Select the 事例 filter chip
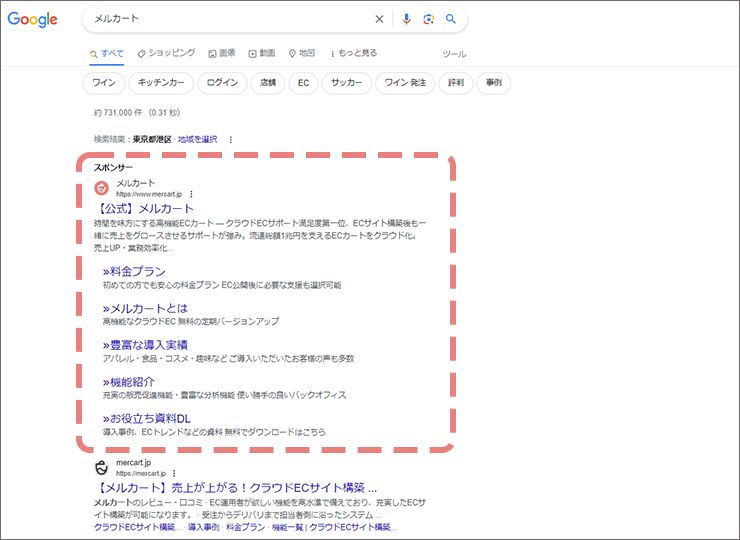Image resolution: width=740 pixels, height=540 pixels. pos(494,83)
